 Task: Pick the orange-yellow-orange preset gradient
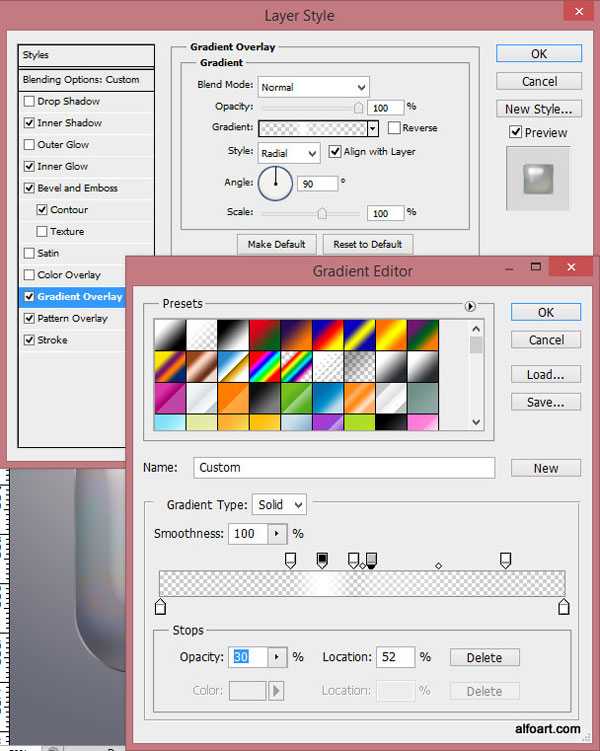pos(391,335)
